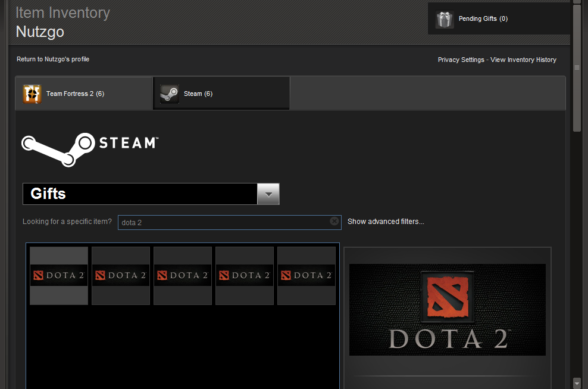Click the Team Fortress 2 game icon
The height and width of the screenshot is (389, 588).
pyautogui.click(x=32, y=94)
